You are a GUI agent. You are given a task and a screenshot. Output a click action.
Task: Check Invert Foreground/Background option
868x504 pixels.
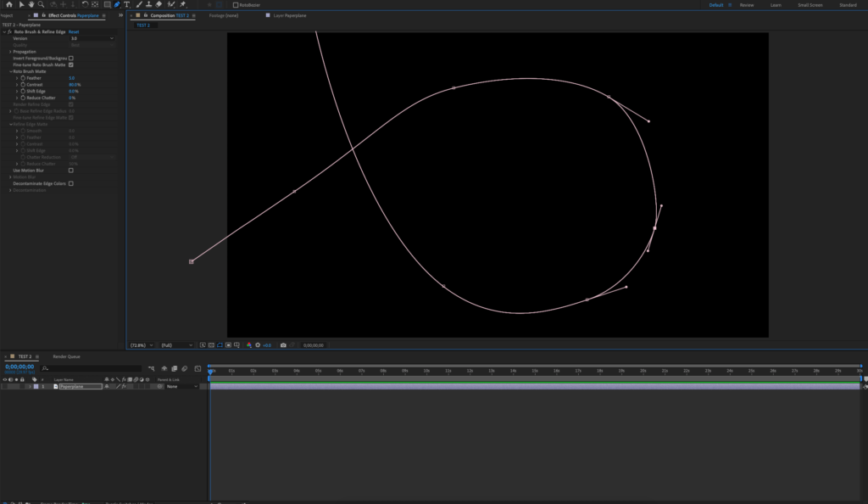[x=71, y=58]
